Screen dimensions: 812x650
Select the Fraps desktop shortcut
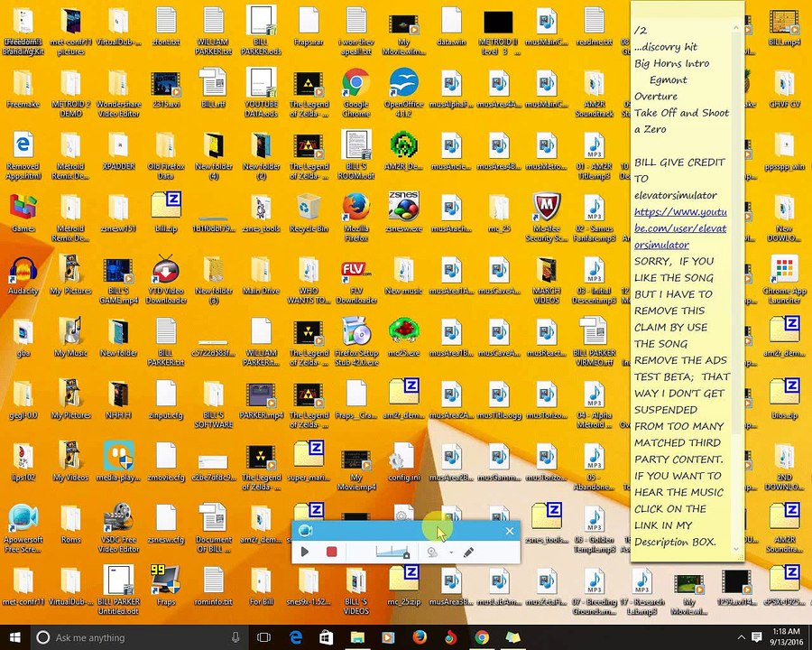(x=166, y=586)
